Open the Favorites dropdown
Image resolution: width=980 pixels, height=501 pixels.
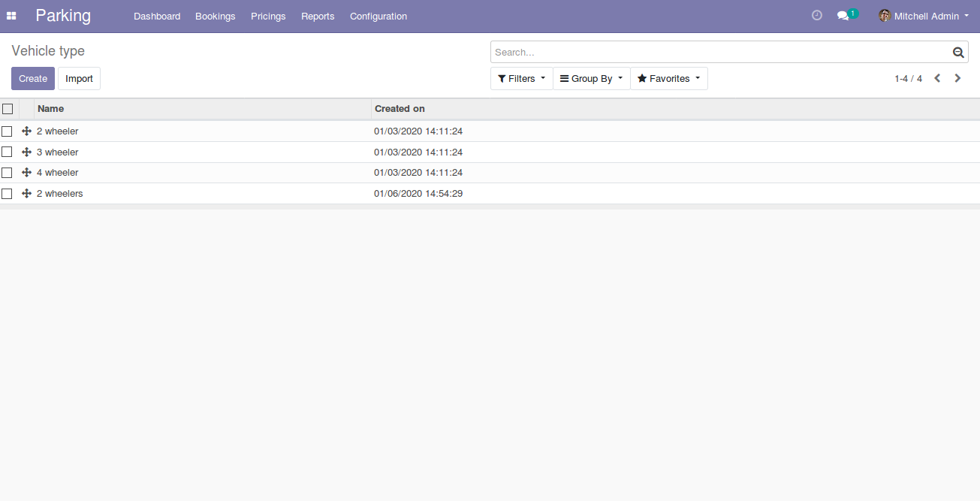click(x=669, y=79)
